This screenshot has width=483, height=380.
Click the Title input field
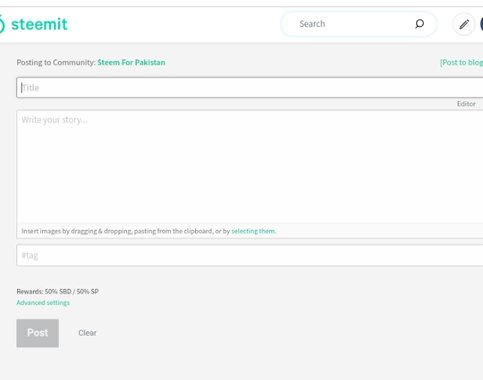[250, 88]
